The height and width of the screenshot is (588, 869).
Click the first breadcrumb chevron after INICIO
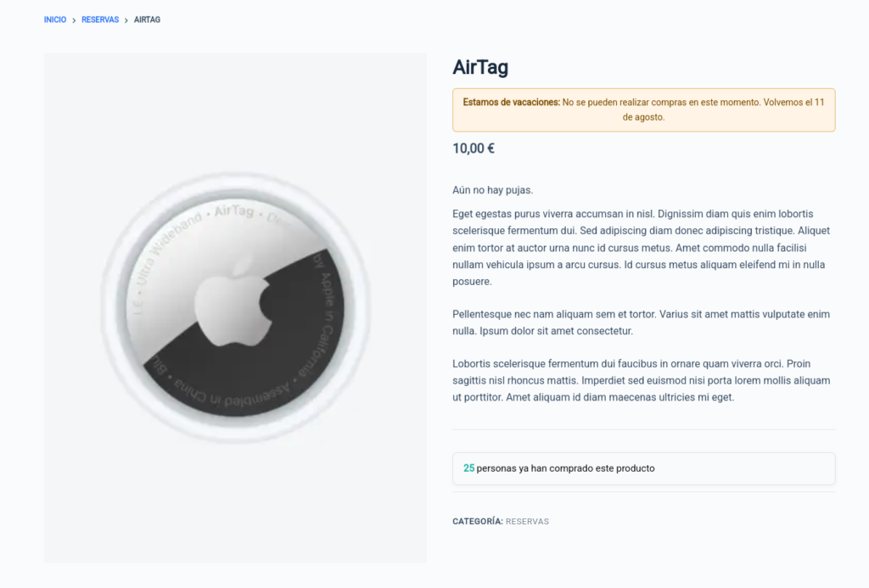(74, 20)
